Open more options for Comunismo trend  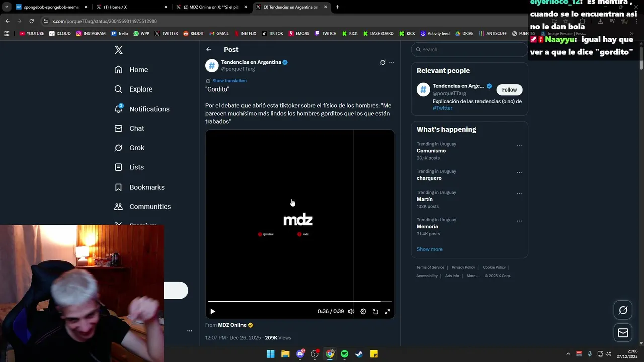point(519,145)
